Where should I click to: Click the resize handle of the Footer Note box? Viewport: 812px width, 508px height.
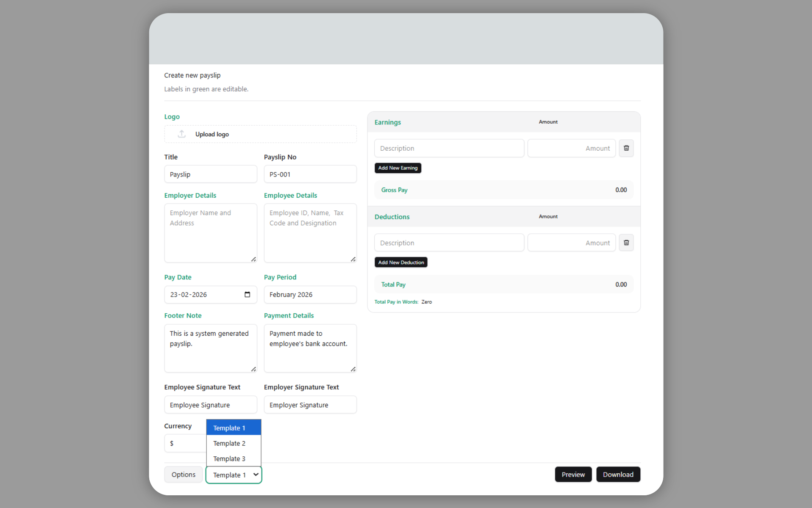tap(253, 370)
